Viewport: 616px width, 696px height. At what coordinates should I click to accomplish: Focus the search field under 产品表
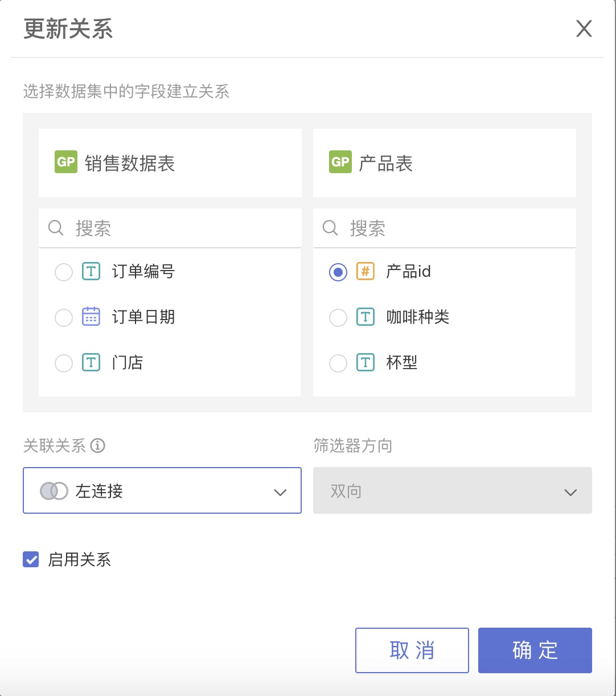click(x=445, y=228)
